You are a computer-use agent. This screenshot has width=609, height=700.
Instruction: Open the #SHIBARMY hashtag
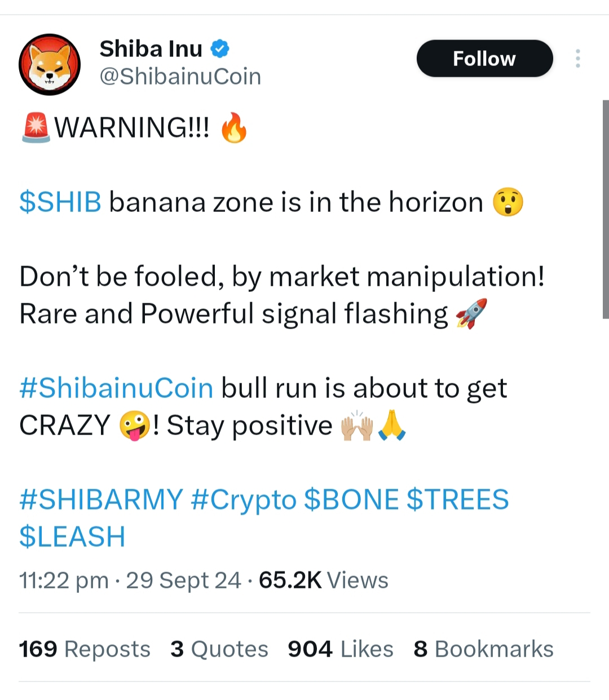[x=101, y=500]
